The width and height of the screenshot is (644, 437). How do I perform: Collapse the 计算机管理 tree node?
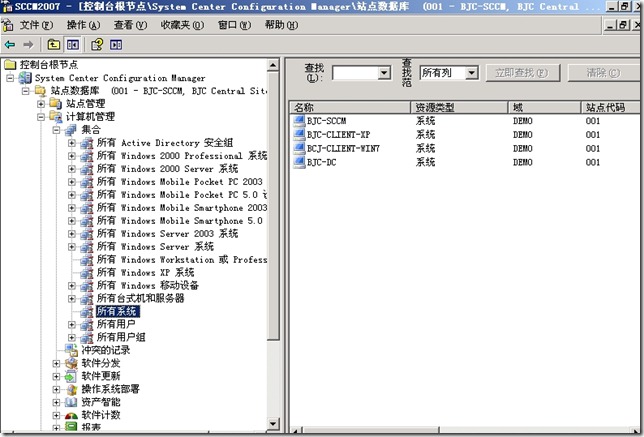(x=41, y=117)
